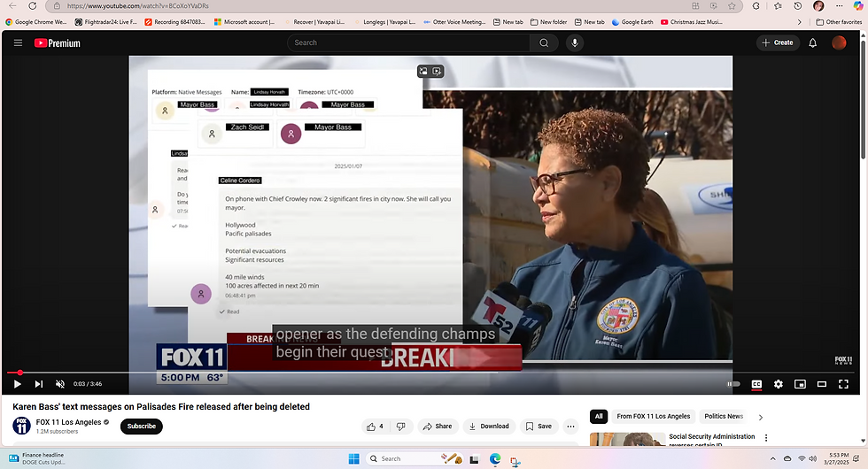The image size is (868, 469).
Task: Click the browser address bar URL
Action: pos(138,5)
